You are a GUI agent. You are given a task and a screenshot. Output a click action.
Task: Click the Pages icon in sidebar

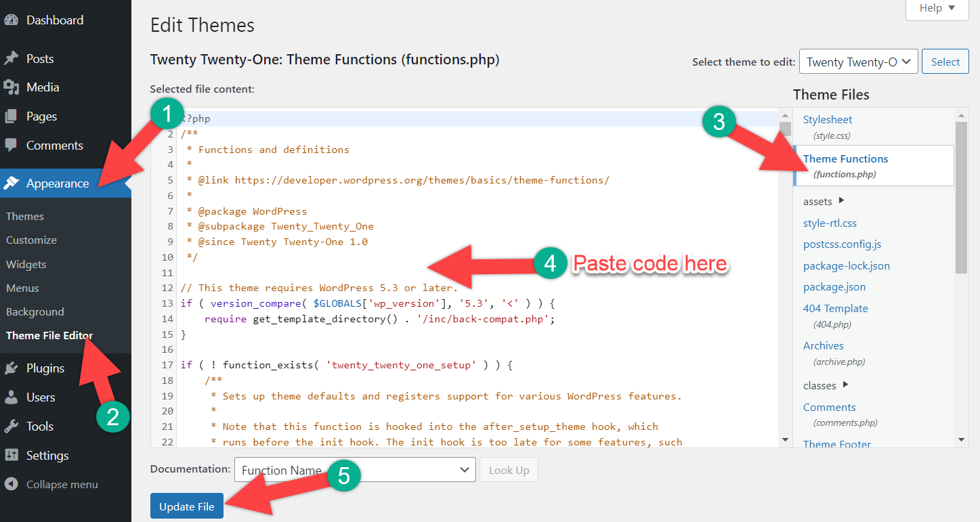pyautogui.click(x=11, y=116)
